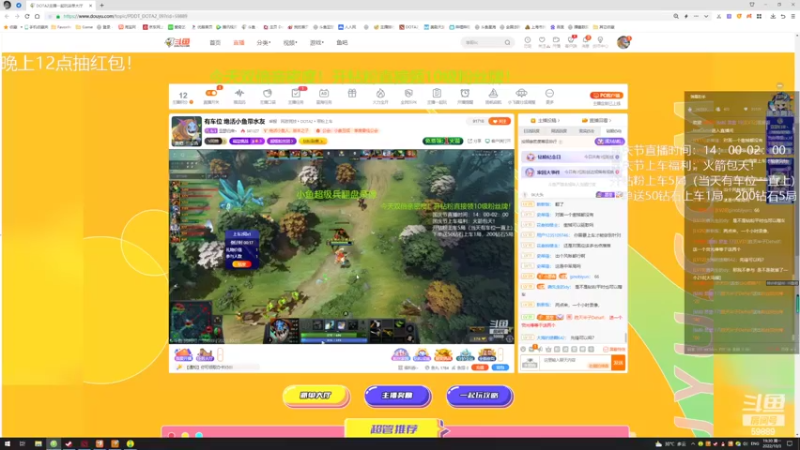Image resolution: width=800 pixels, height=450 pixels.
Task: Open watch history clock icon in header
Action: (x=528, y=40)
